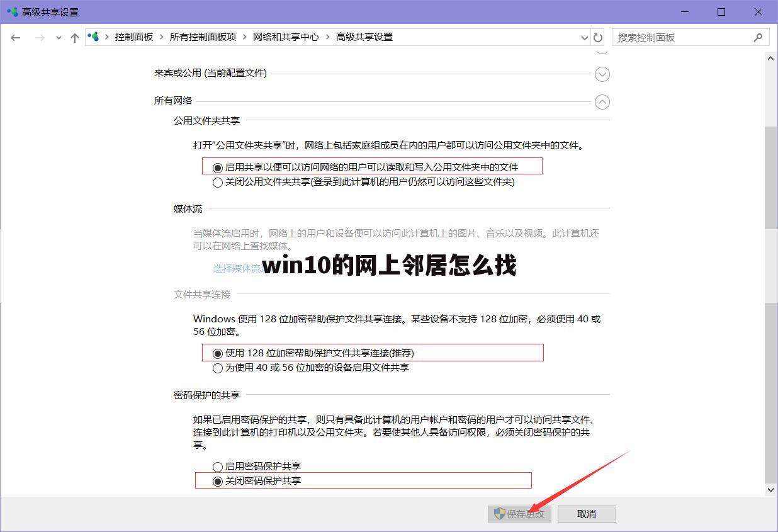Click the scrollbar up arrow

pyautogui.click(x=770, y=58)
